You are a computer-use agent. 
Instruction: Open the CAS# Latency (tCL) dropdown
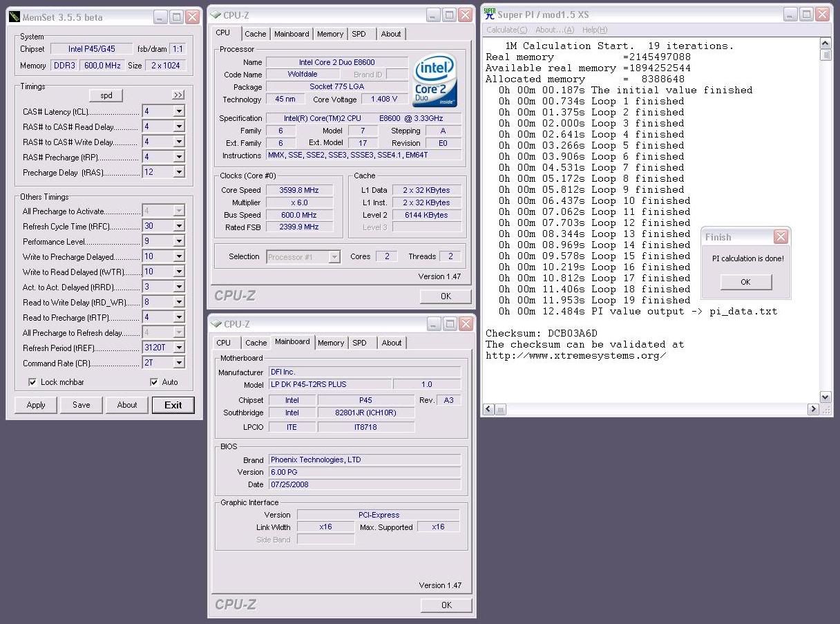point(179,111)
